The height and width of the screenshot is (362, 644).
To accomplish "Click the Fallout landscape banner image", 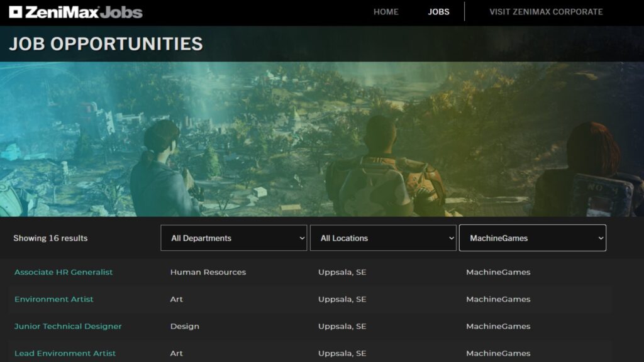I will click(x=322, y=139).
